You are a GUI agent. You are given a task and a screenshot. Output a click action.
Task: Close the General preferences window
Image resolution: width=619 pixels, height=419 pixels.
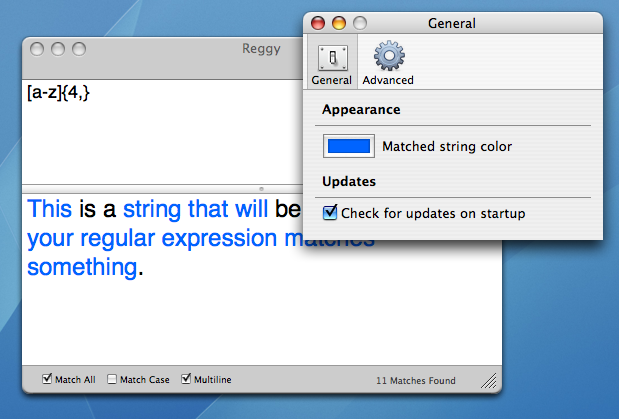[320, 23]
